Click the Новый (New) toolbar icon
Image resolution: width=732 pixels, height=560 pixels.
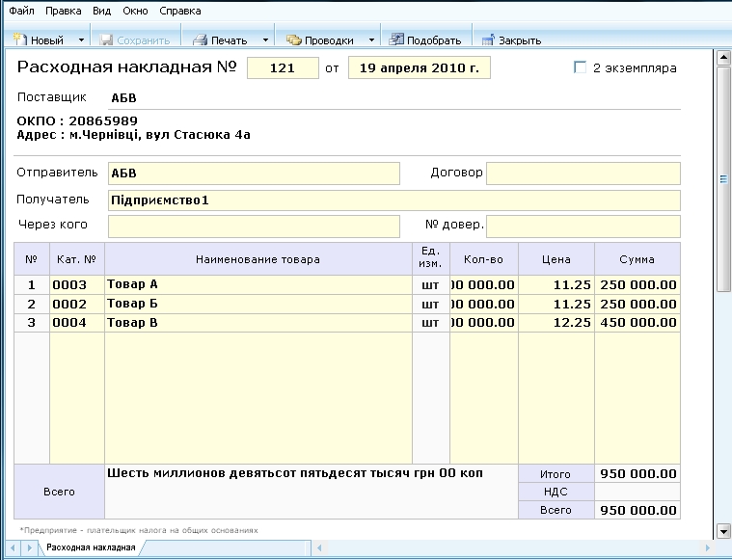pyautogui.click(x=20, y=40)
